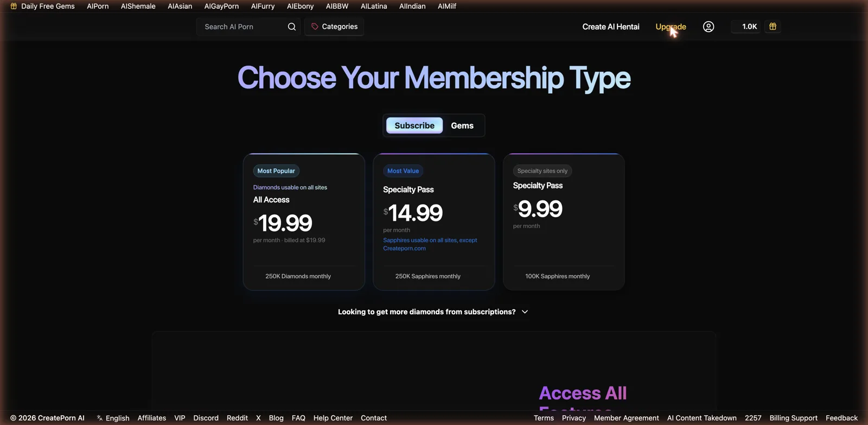Open the 2257 footer link
The width and height of the screenshot is (868, 425).
tap(753, 418)
